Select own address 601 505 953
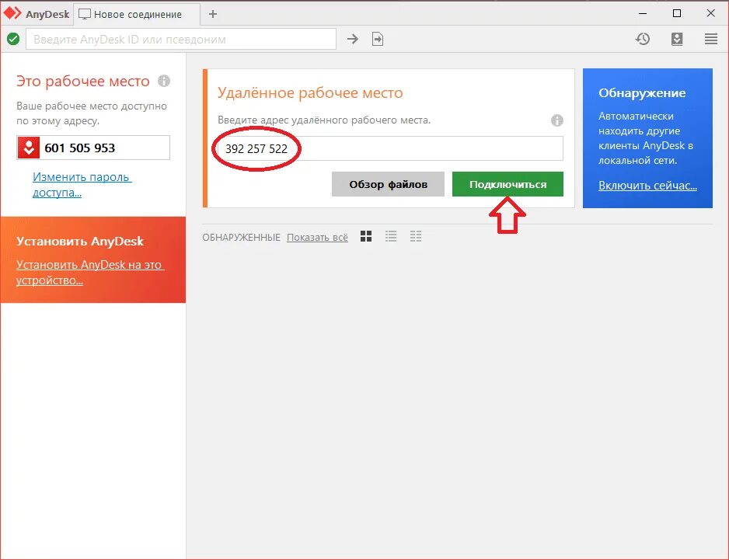The height and width of the screenshot is (560, 729). 79,148
